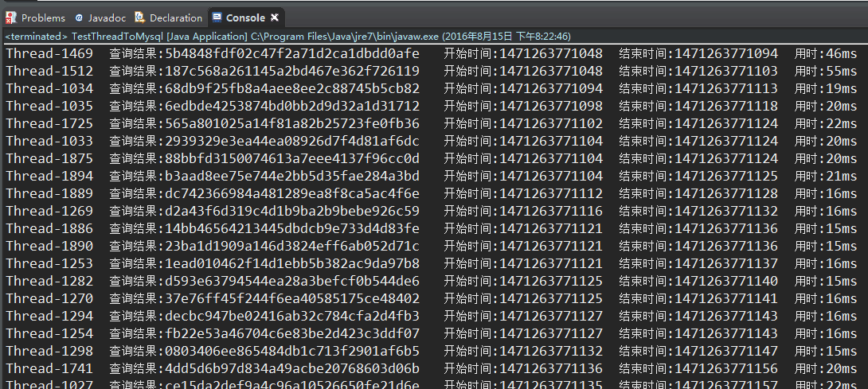Click the 55ms duration on Thread-1512 row
Screen dimensions: 868x389
pyautogui.click(x=842, y=71)
